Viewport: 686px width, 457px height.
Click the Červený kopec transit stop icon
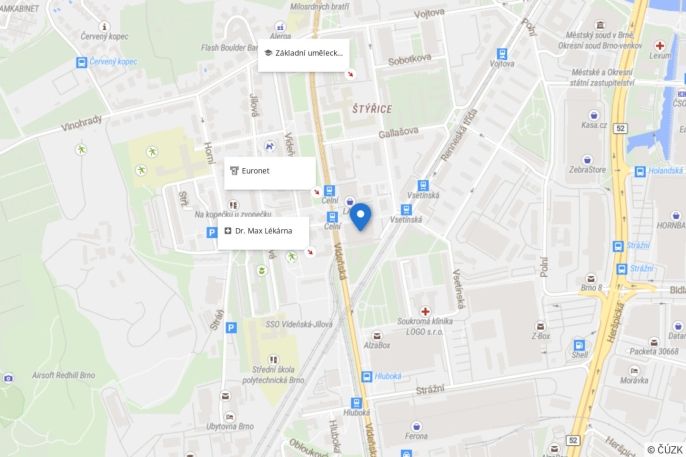tap(81, 62)
